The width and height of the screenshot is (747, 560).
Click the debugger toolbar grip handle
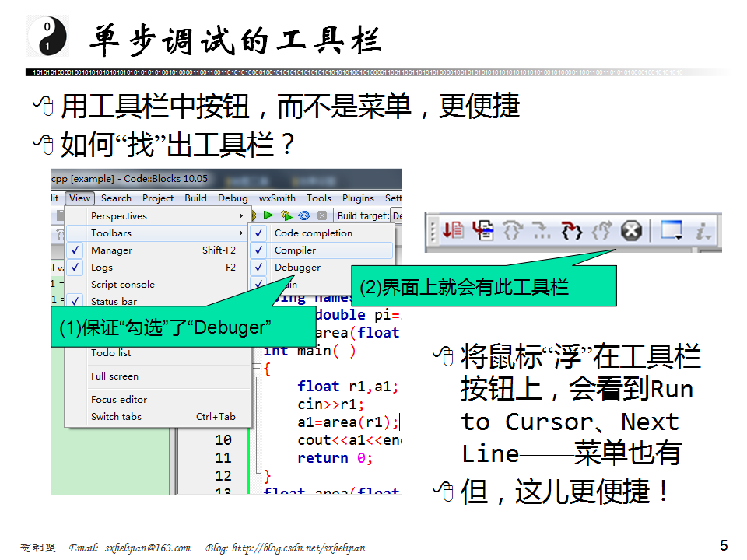[x=433, y=231]
